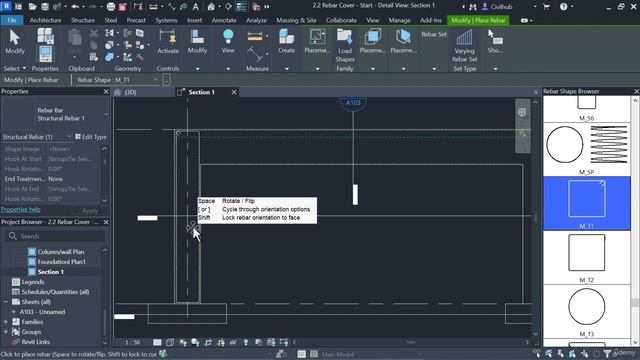Open the view scale 1:50 selector
The width and height of the screenshot is (640, 360).
132,342
